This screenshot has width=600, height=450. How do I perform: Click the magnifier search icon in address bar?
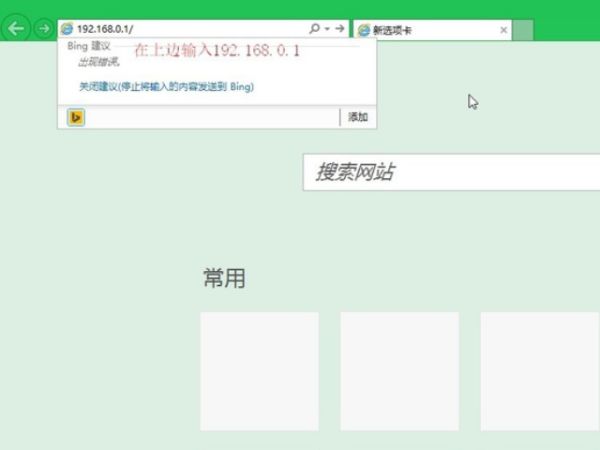[x=315, y=29]
